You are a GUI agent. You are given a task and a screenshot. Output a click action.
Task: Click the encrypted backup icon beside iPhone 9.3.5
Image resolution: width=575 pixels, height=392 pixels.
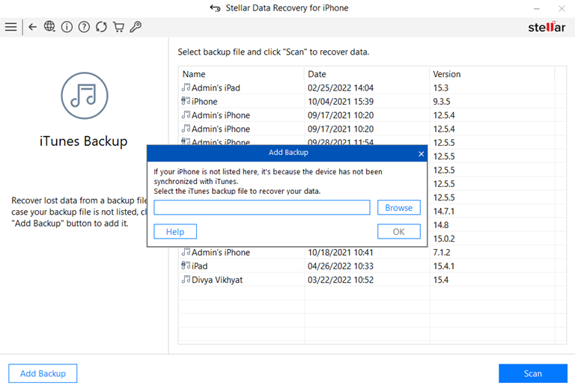[186, 101]
